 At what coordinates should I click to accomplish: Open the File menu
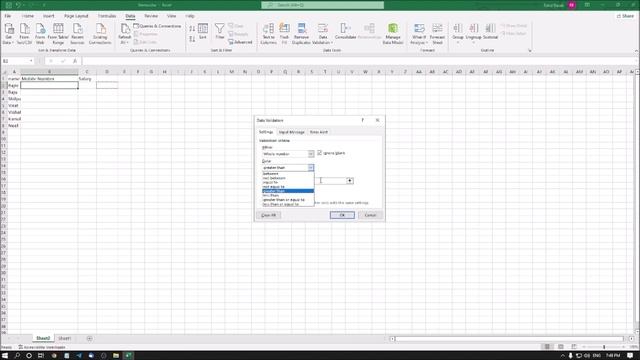[8, 16]
